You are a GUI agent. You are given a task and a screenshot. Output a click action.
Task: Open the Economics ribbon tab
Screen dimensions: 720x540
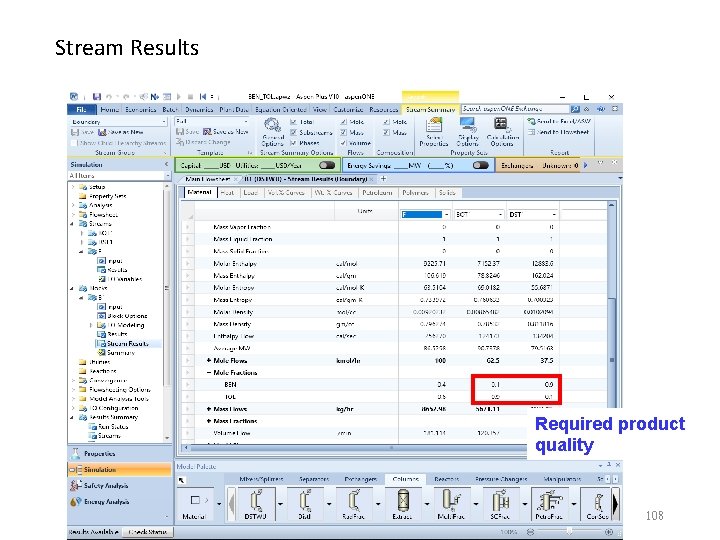click(x=141, y=109)
